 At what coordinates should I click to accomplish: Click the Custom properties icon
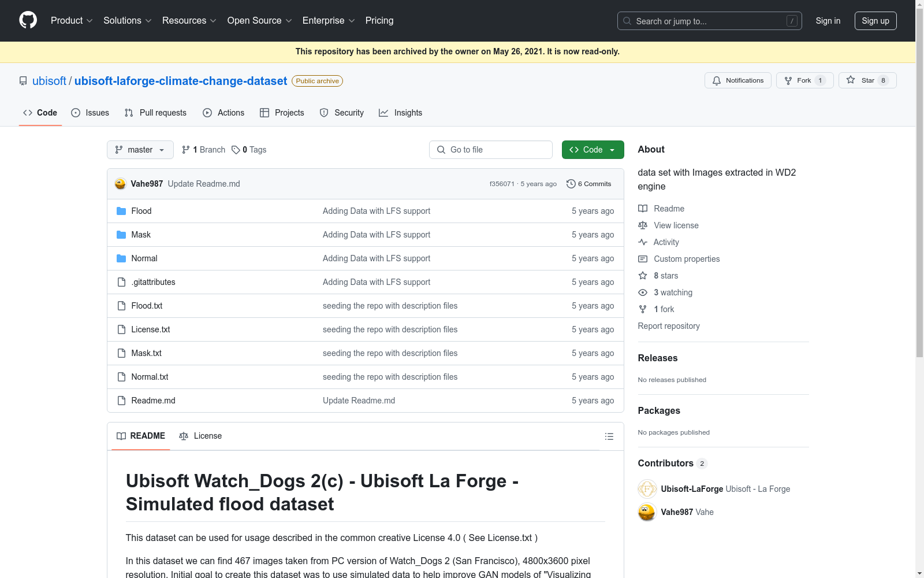click(x=643, y=259)
